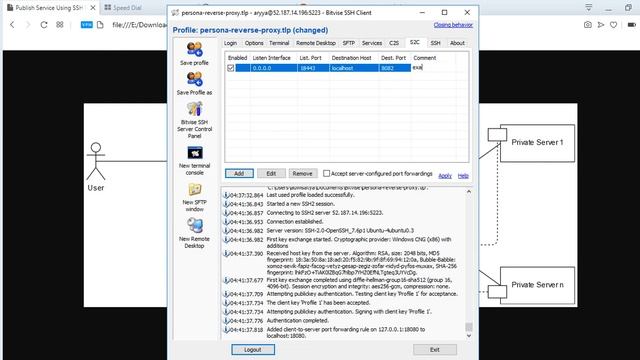Open the SSH tab
Viewport: 640px width, 360px height.
pos(436,43)
